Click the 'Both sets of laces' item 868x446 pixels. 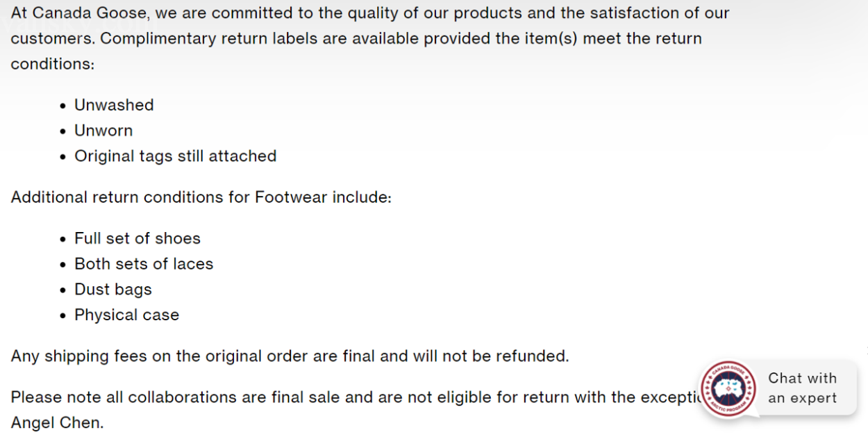144,264
